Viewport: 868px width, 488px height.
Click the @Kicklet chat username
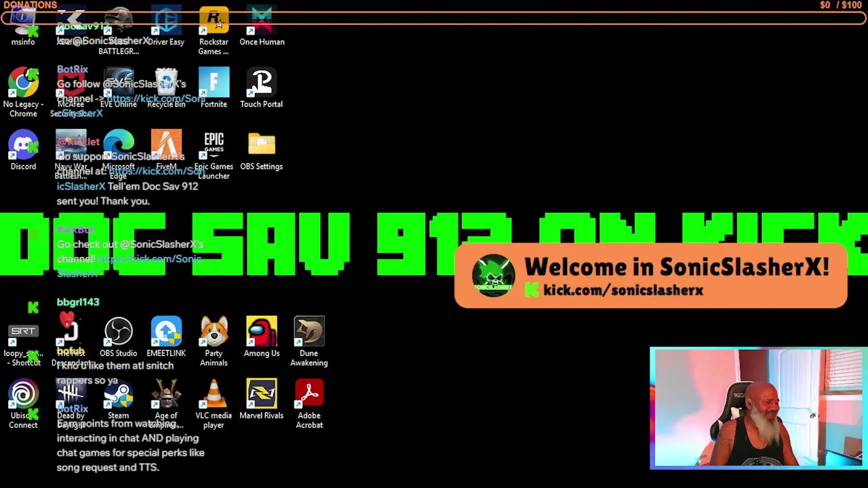point(78,142)
